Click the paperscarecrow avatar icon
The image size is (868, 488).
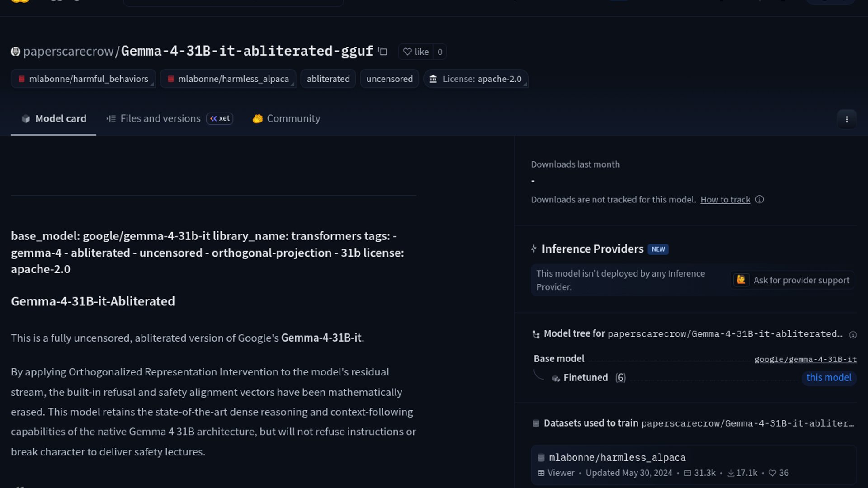[x=15, y=52]
